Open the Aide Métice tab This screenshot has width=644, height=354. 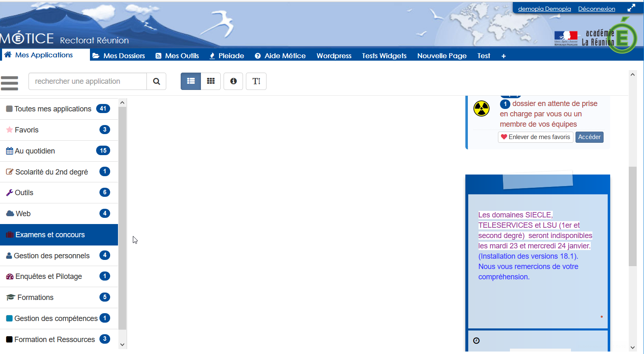(280, 56)
